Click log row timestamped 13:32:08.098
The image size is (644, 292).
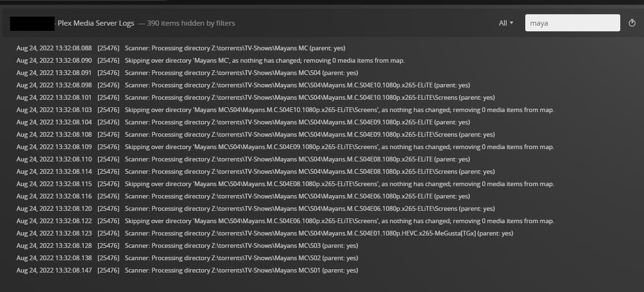[x=297, y=85]
